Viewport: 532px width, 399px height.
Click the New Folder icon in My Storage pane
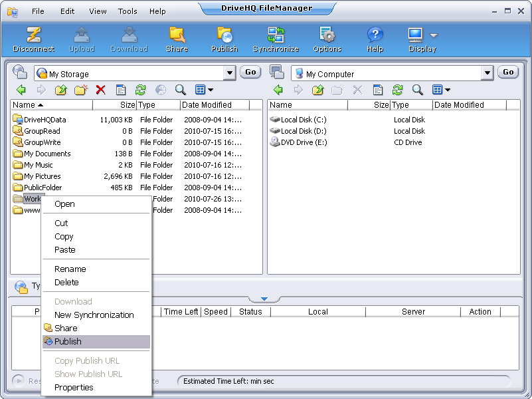click(x=80, y=90)
